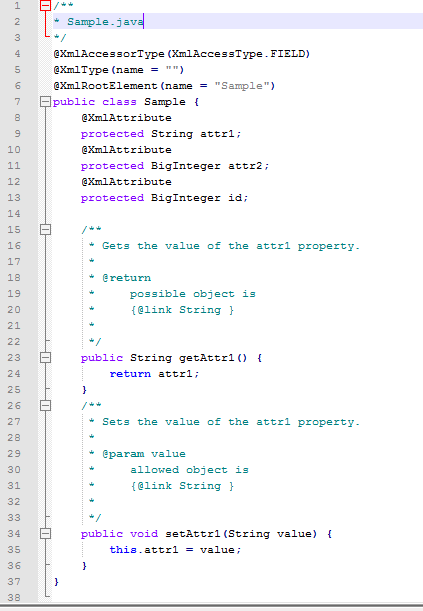Click "value;" at the end of line 35
423x611 pixels.
(221, 549)
